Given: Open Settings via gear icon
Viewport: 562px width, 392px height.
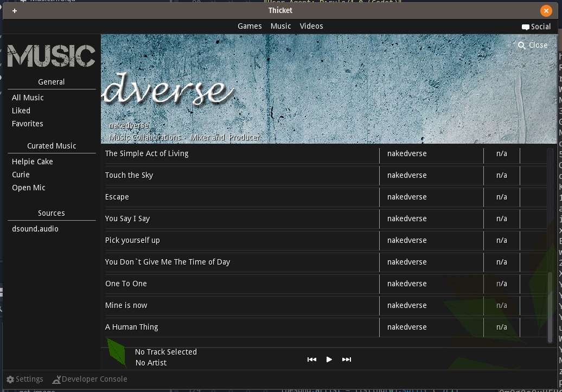Looking at the screenshot, I should click(10, 380).
